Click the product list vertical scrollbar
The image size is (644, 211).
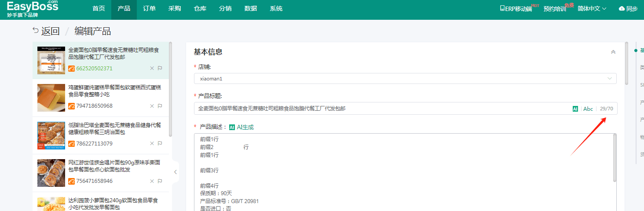pos(170,88)
